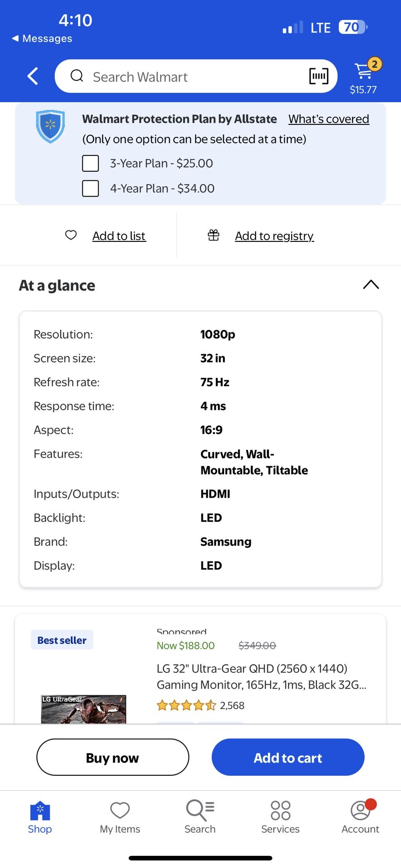Check the 3-Year Plan checkbox
401x868 pixels.
91,163
